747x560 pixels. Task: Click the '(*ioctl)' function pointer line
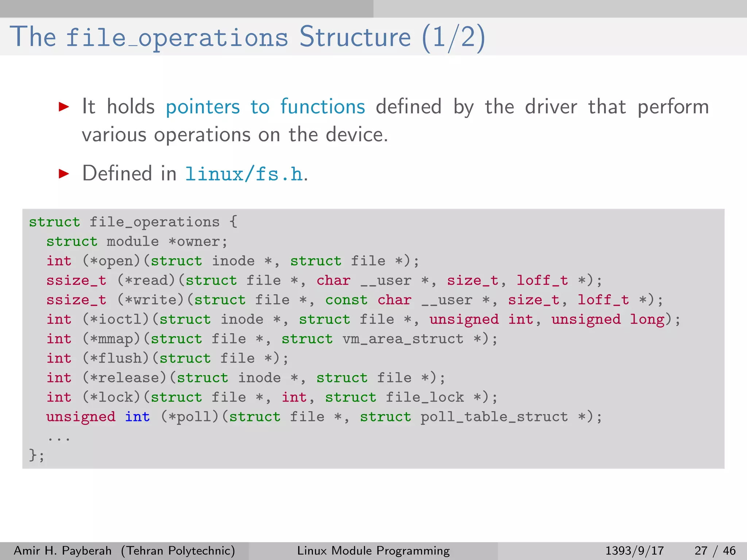point(363,319)
